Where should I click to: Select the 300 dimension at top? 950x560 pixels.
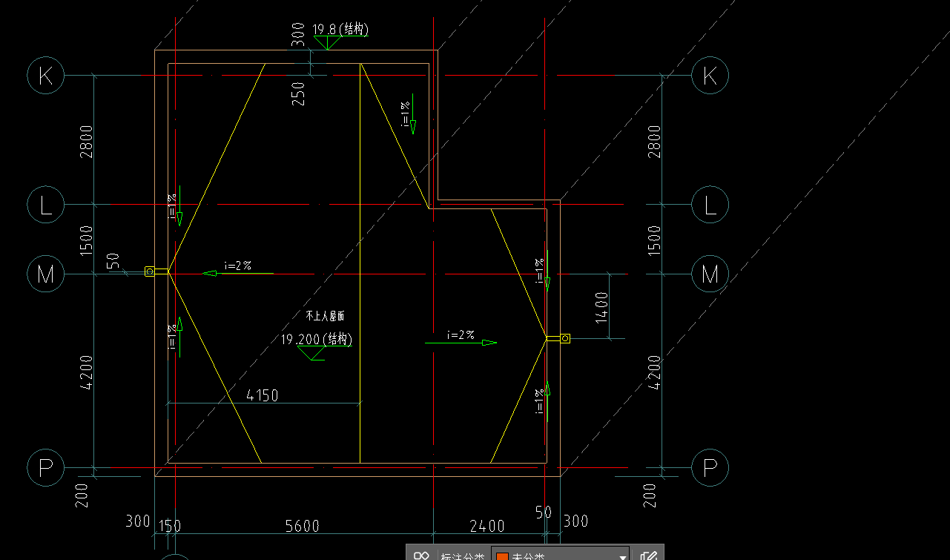[x=299, y=34]
